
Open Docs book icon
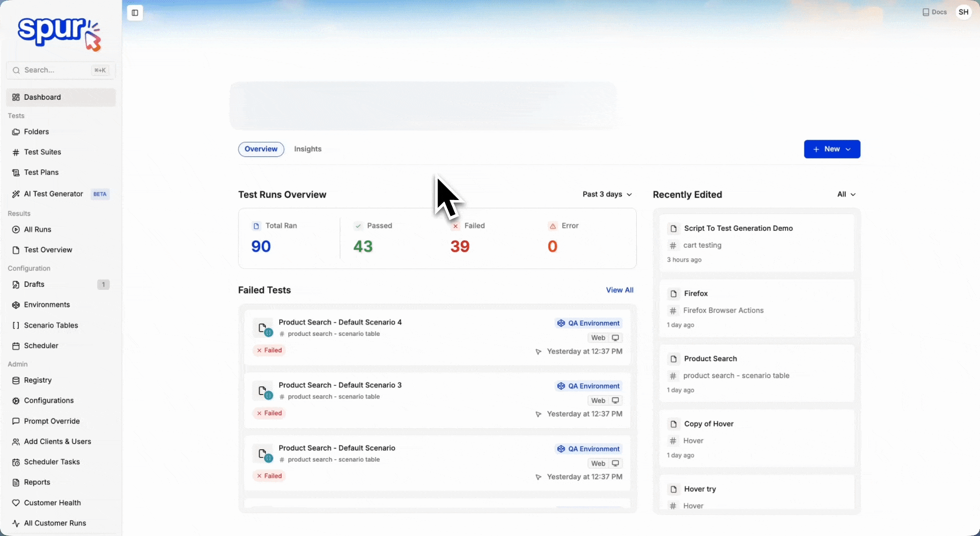925,12
